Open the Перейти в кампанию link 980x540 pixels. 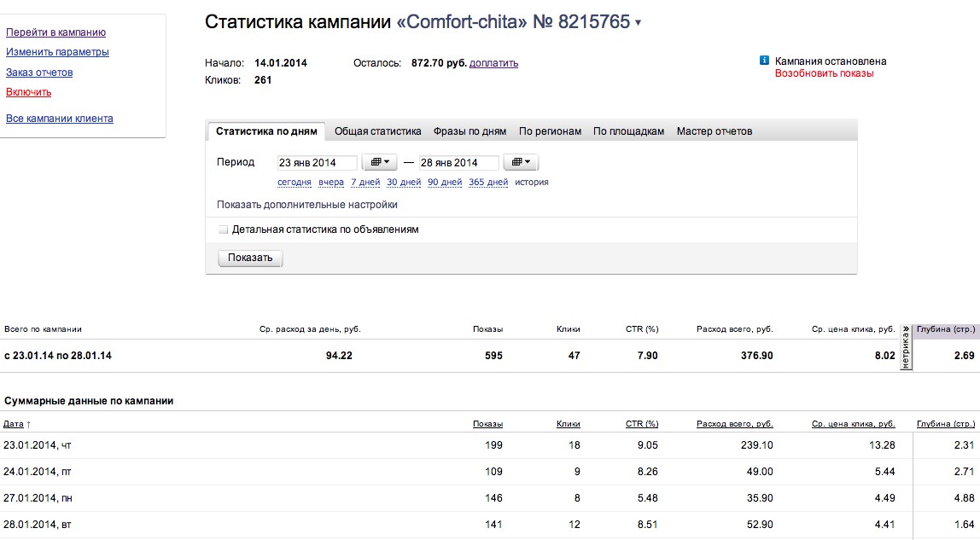click(x=55, y=32)
